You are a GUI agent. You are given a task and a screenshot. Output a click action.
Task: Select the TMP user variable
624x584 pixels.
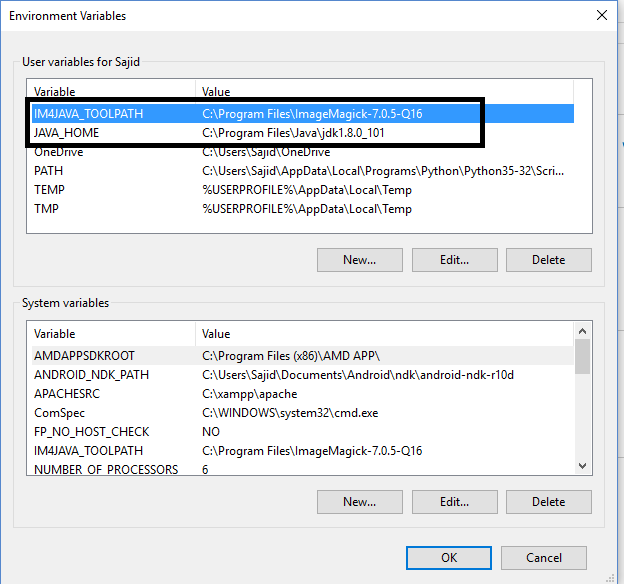[x=302, y=209]
